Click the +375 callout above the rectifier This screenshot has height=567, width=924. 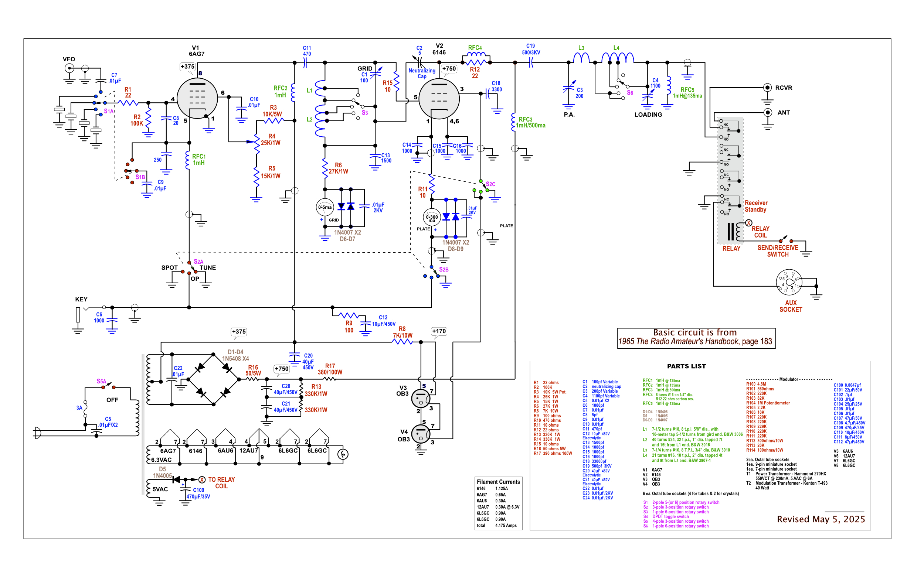click(x=239, y=332)
